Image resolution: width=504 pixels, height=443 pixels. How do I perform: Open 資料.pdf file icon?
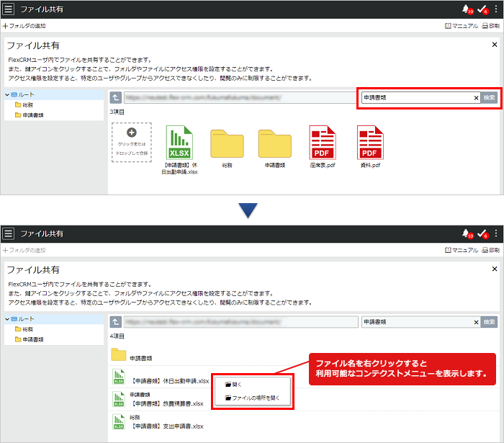click(370, 143)
